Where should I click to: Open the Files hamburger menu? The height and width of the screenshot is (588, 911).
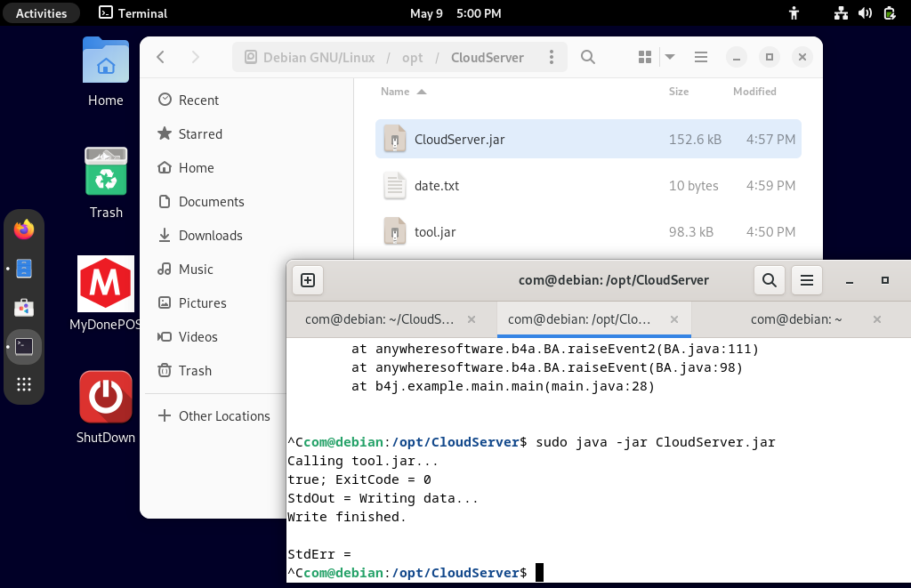coord(700,56)
